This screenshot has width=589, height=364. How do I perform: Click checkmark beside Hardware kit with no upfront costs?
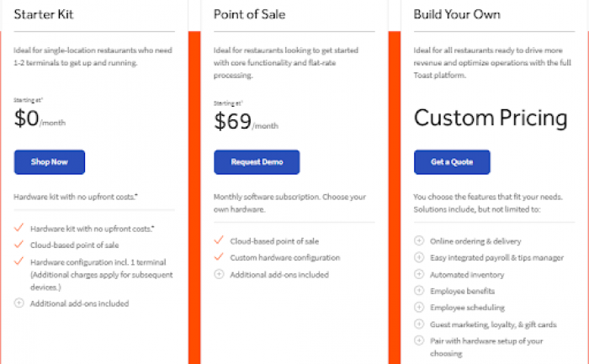19,228
